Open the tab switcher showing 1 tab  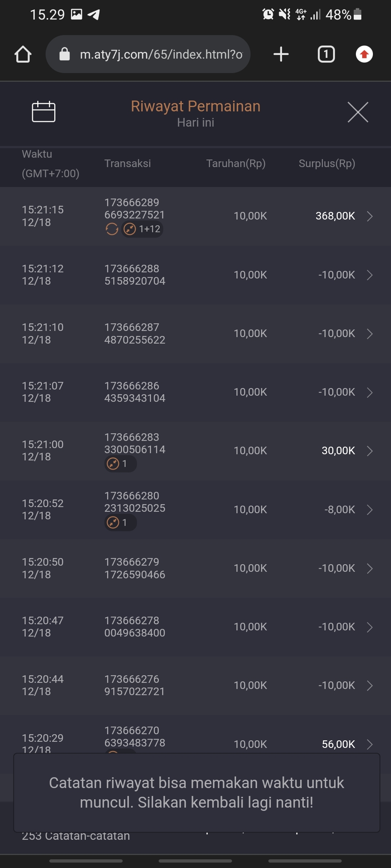[326, 54]
